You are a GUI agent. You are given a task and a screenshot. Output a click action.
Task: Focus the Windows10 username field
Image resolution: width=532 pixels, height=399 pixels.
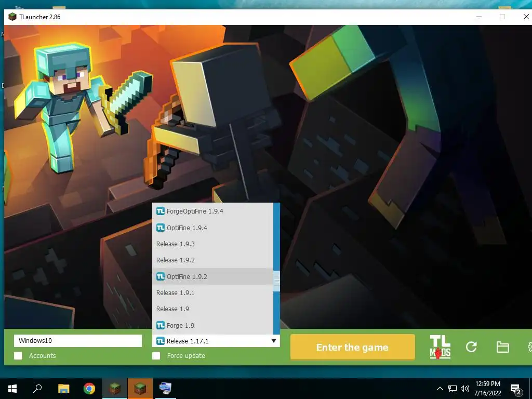pos(78,341)
